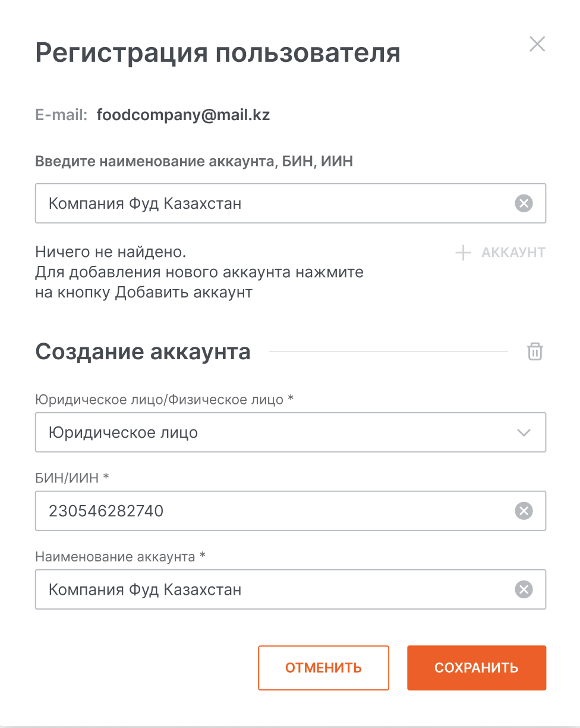Save registration with СОХРАНИТЬ button
This screenshot has width=580, height=728.
coord(476,668)
